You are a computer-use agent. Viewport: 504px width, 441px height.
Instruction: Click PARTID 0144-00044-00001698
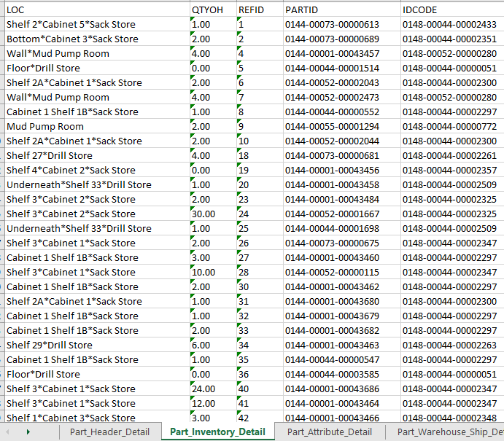[341, 228]
